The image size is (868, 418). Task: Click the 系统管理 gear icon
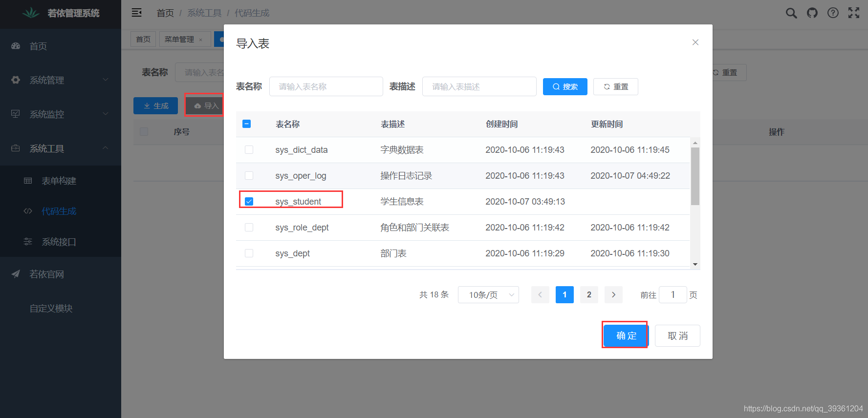coord(16,80)
